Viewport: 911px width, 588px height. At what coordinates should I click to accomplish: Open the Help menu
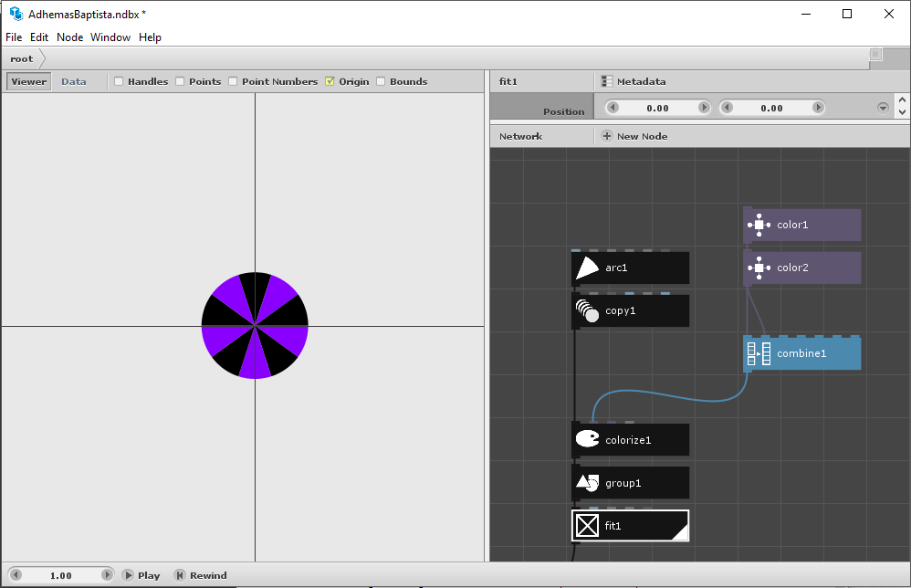click(x=150, y=37)
